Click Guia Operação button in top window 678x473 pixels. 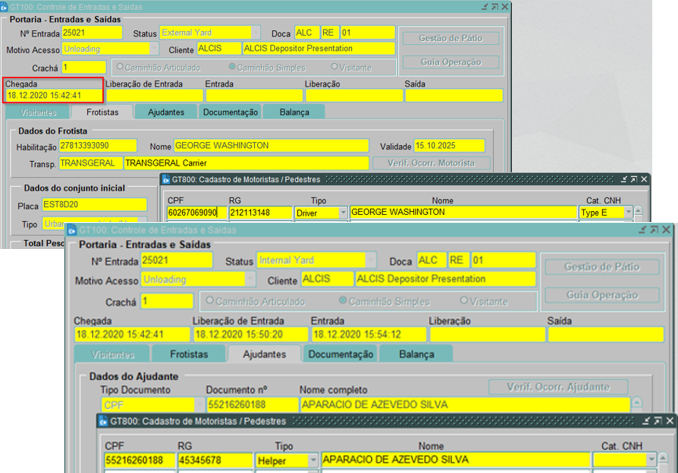(x=451, y=62)
